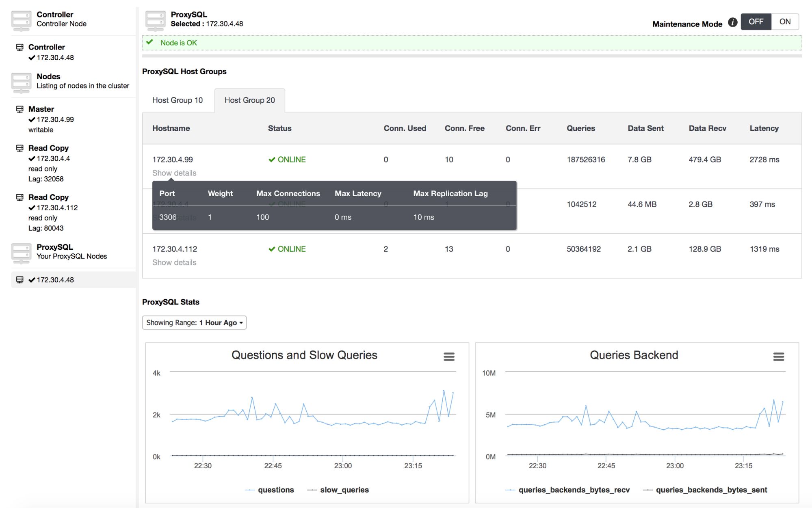Click Max Replication Lag value 10 ms

tap(424, 217)
